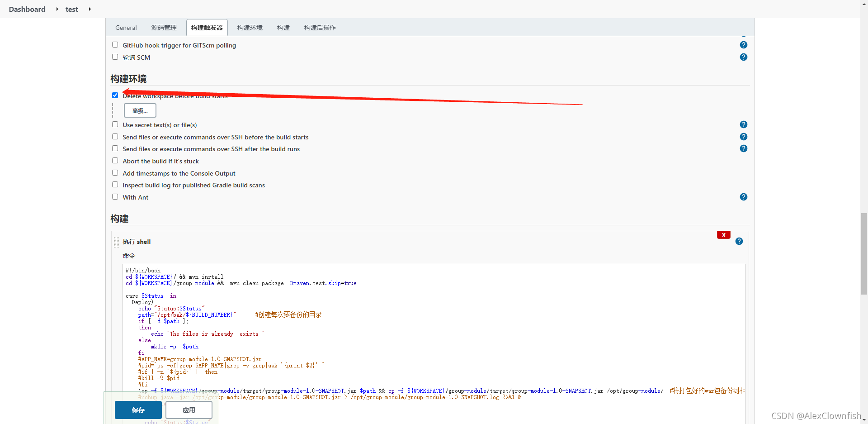
Task: Go to the 构建 tab
Action: coord(283,28)
